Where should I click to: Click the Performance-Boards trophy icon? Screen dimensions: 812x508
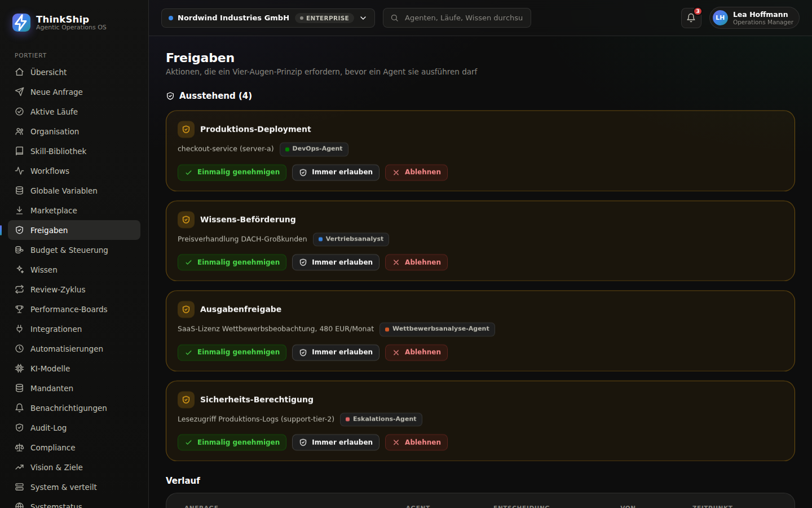[20, 309]
